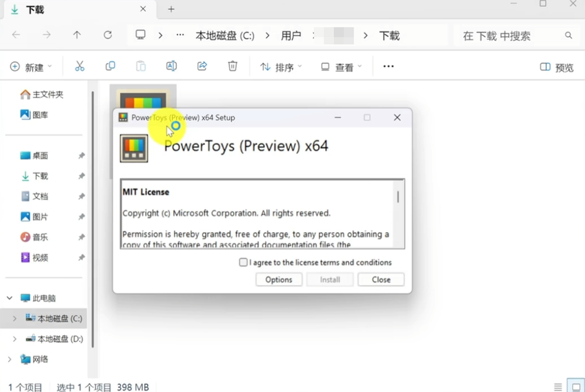Open the toolbar more options ellipsis
The height and width of the screenshot is (392, 585).
pyautogui.click(x=388, y=66)
